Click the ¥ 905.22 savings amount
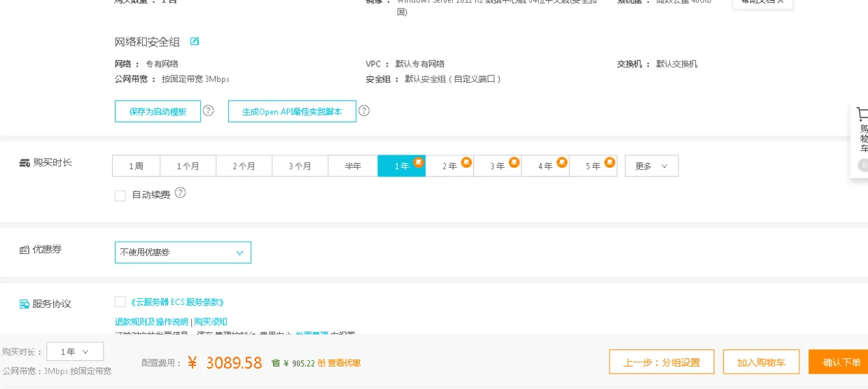The height and width of the screenshot is (389, 868). point(299,364)
